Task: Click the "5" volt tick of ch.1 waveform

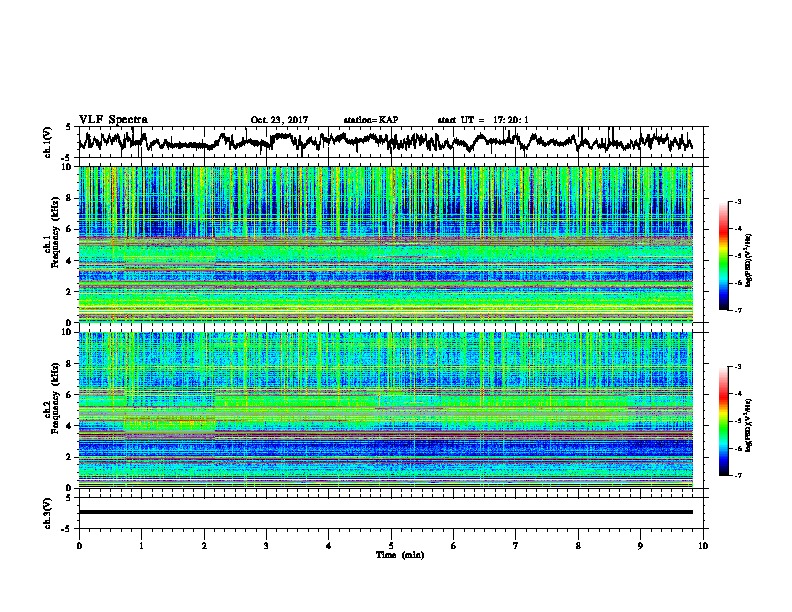Action: [x=69, y=127]
